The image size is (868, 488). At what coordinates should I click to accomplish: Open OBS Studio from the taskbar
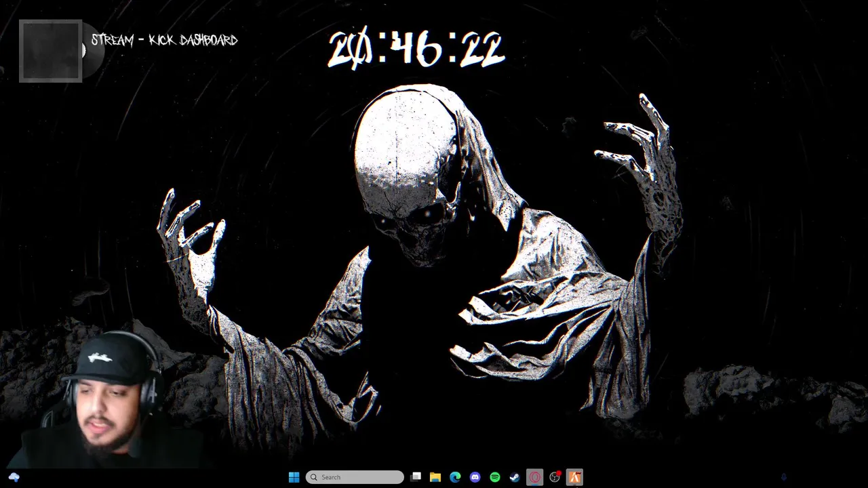pyautogui.click(x=555, y=477)
